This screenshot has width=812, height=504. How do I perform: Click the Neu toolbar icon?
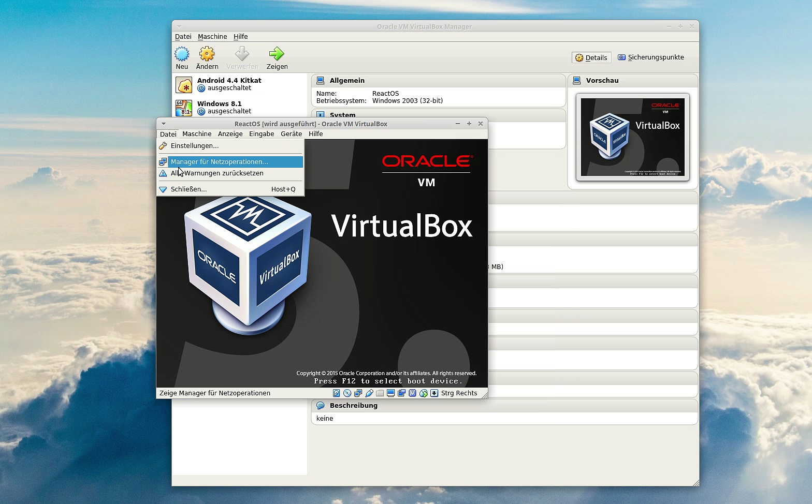click(182, 54)
